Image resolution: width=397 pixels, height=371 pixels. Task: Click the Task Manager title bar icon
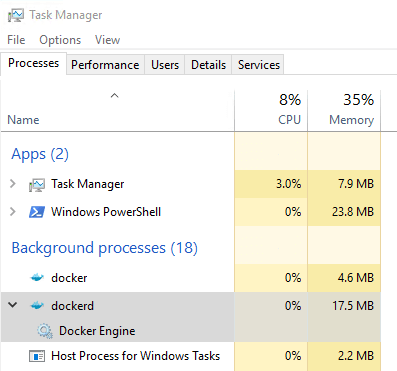click(16, 15)
